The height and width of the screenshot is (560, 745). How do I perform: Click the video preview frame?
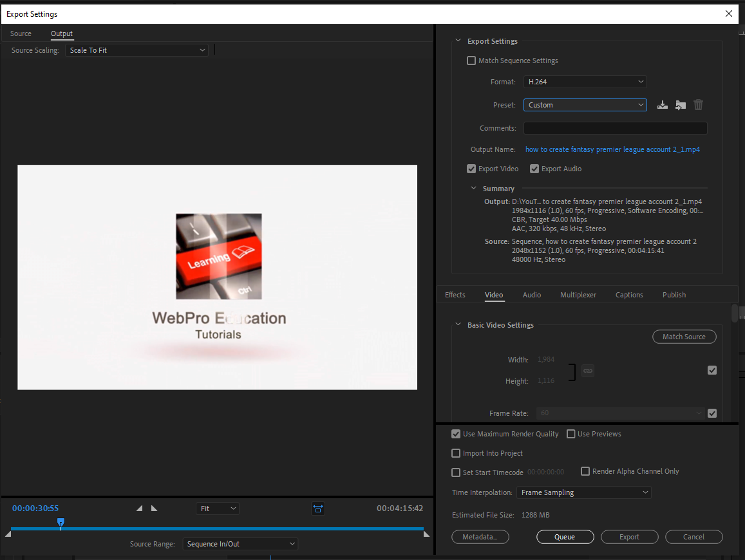pyautogui.click(x=218, y=277)
